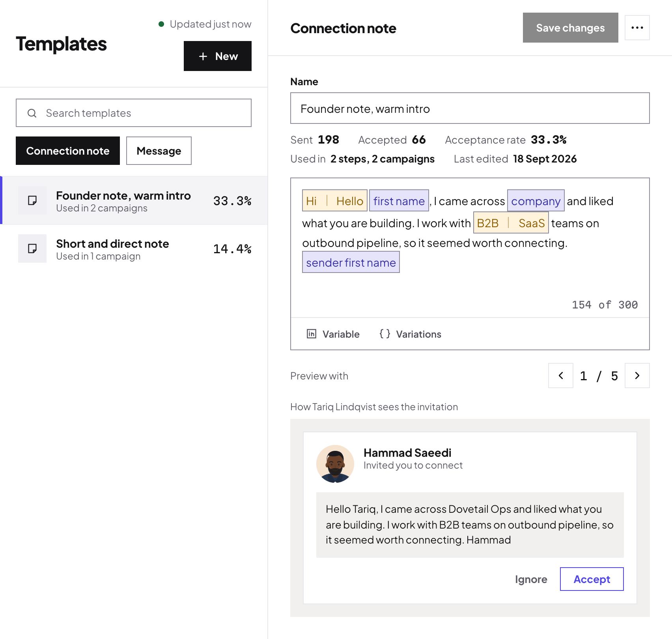Click the 18 Sept 2026 last edited date
Image resolution: width=672 pixels, height=639 pixels.
click(x=545, y=159)
